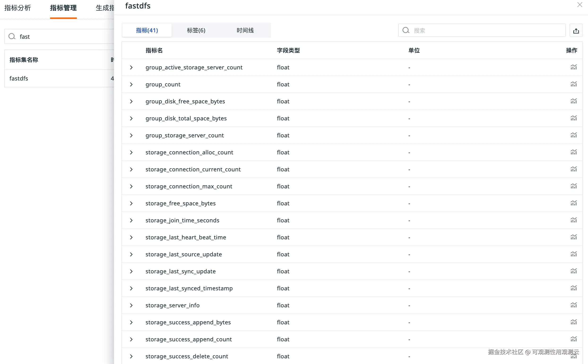The height and width of the screenshot is (364, 588).
Task: Switch to the 时间线 tab
Action: [x=245, y=30]
